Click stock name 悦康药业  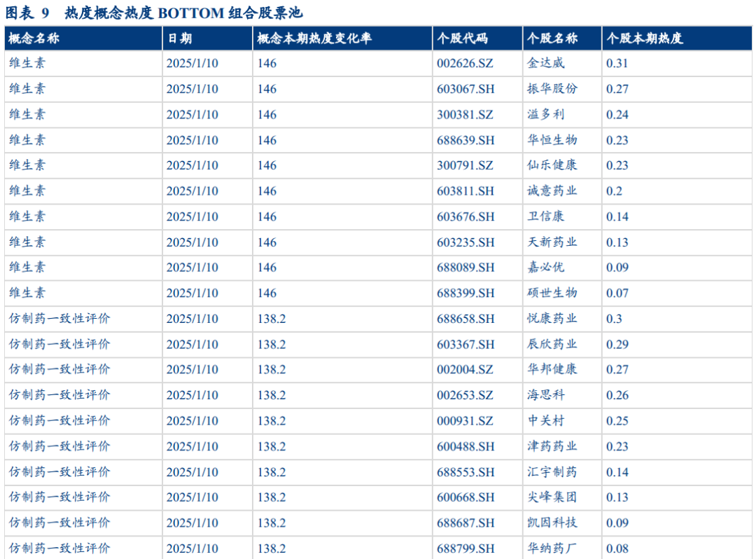[552, 318]
